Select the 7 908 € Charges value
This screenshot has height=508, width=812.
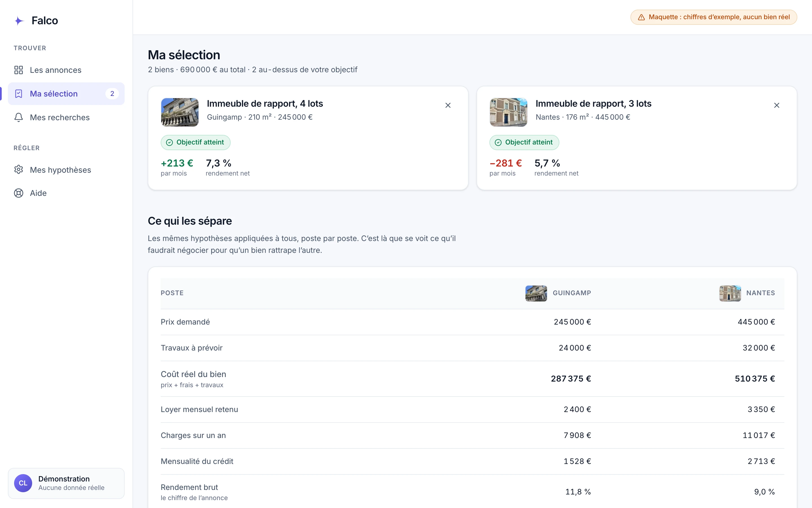(x=577, y=435)
